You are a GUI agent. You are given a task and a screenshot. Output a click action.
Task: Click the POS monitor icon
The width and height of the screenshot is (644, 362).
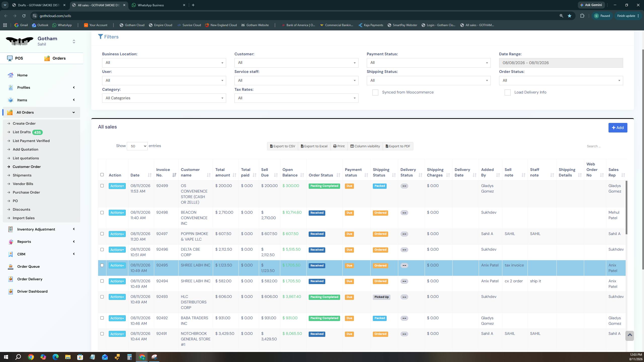[x=10, y=58]
